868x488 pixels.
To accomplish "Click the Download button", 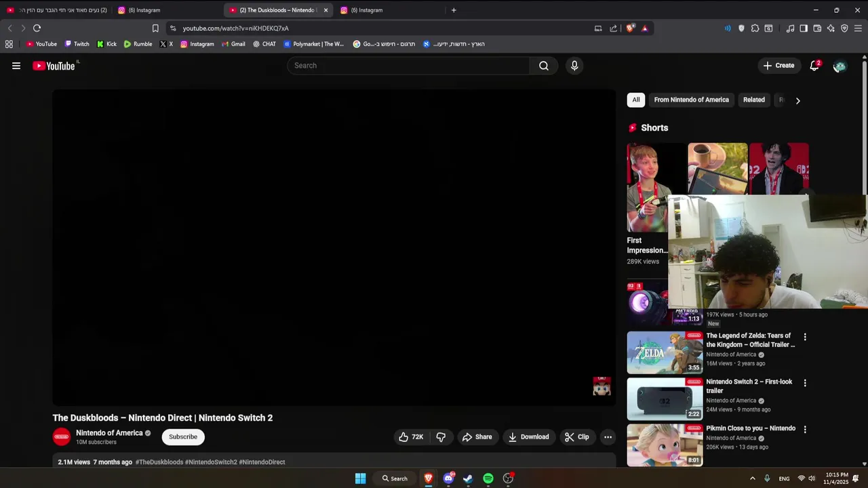I will pyautogui.click(x=528, y=437).
